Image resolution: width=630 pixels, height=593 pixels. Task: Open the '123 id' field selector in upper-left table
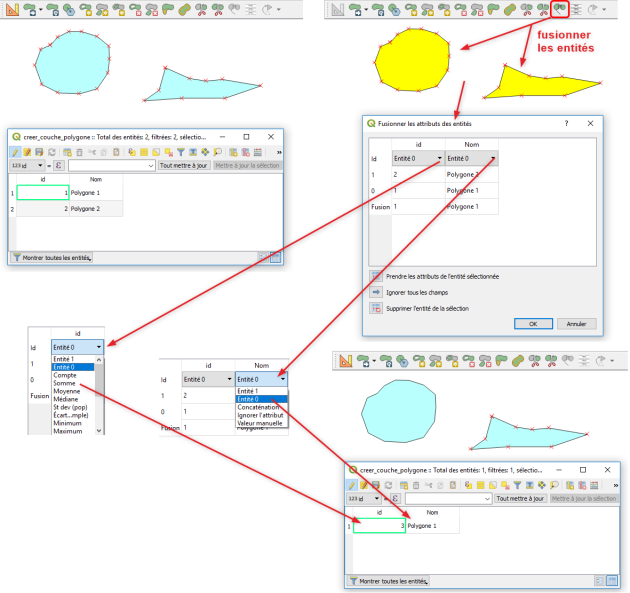click(x=27, y=166)
